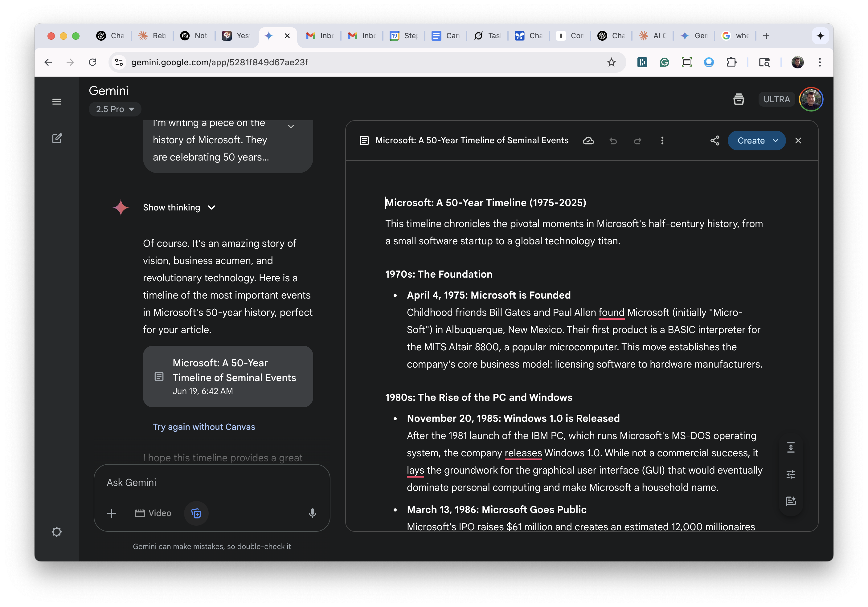868x607 pixels.
Task: Toggle the Canvas tool in the prompt bar
Action: tap(196, 513)
